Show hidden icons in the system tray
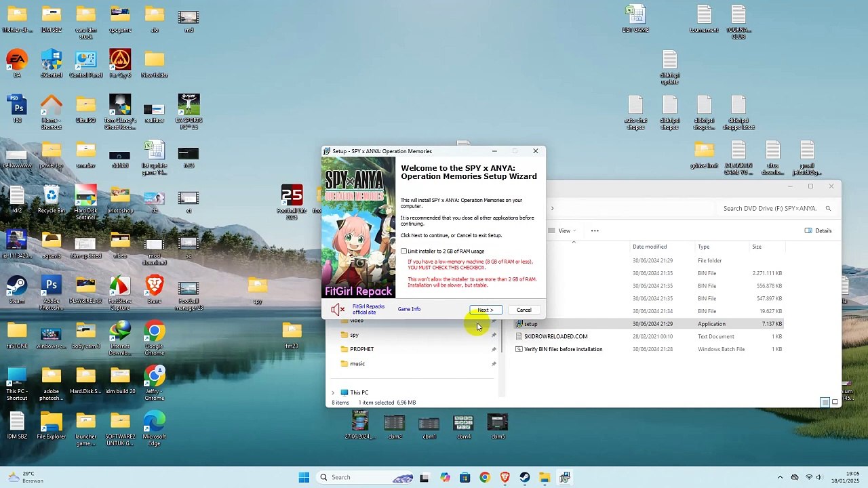This screenshot has height=488, width=868. [780, 477]
